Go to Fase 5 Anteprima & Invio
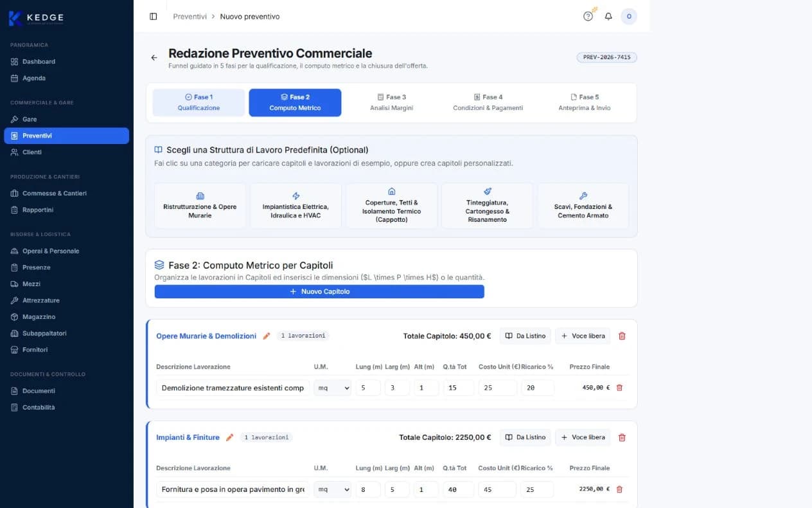 point(585,103)
